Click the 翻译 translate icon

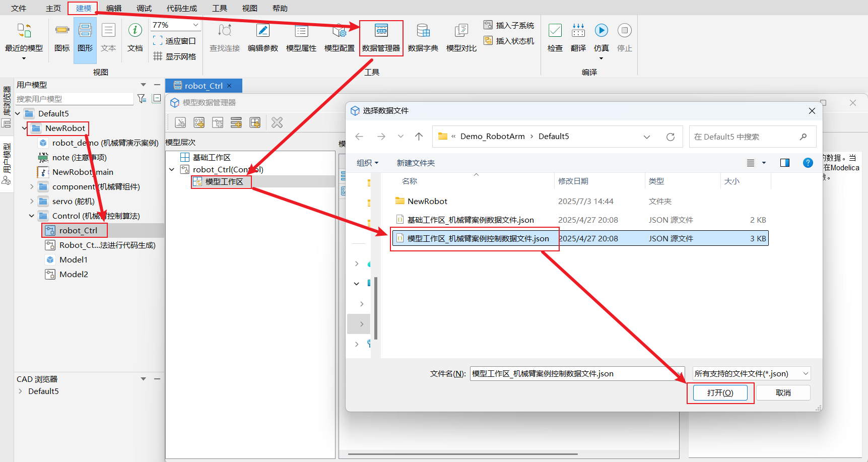pyautogui.click(x=578, y=37)
